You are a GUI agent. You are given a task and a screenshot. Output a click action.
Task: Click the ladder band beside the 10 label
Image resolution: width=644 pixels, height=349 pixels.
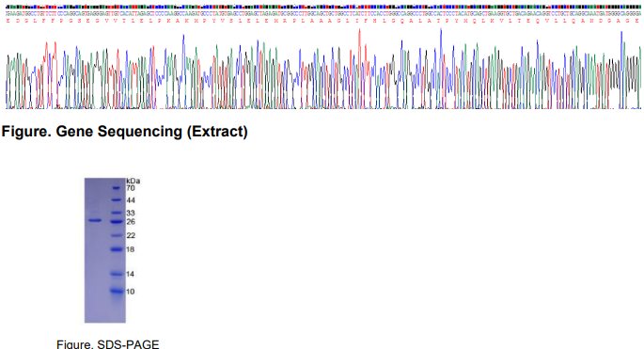coord(118,292)
